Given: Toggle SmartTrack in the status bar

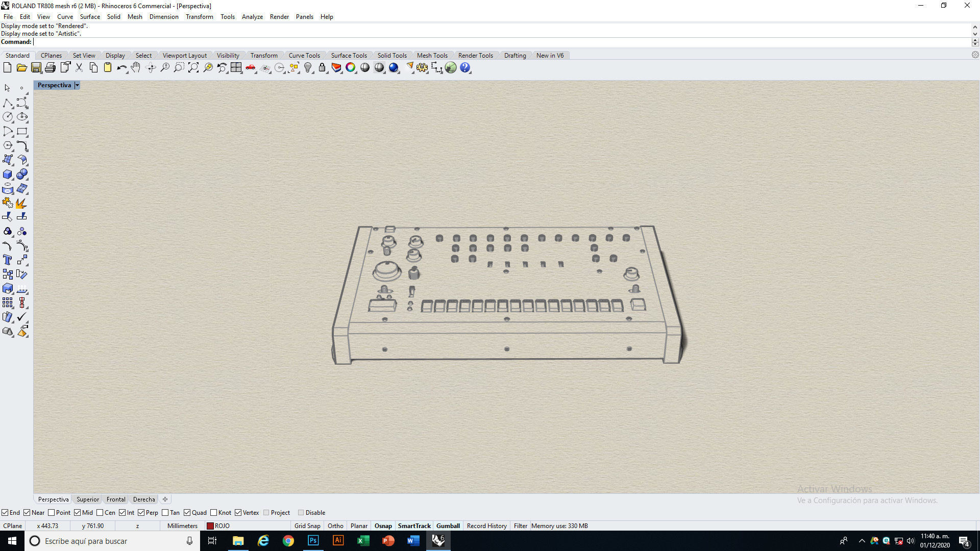Looking at the screenshot, I should point(414,526).
